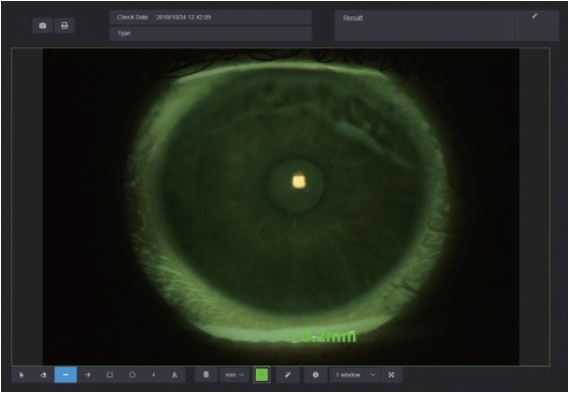Click the Type field
Screen dimensions: 569x394
pyautogui.click(x=211, y=33)
